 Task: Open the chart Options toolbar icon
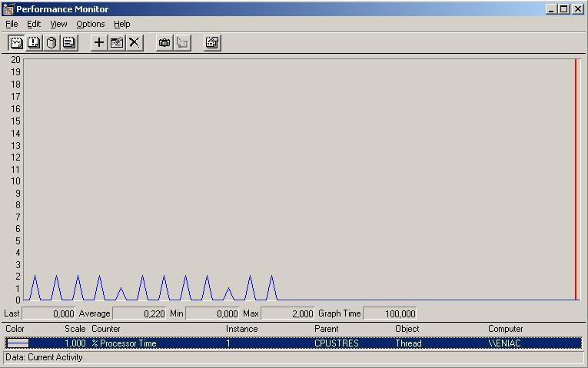(x=212, y=43)
